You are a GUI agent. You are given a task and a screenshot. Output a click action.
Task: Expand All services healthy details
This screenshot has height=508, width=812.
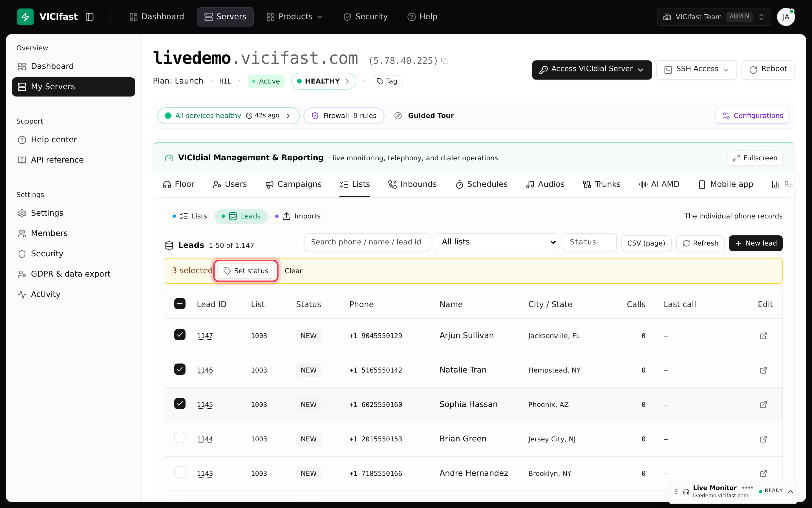point(228,116)
